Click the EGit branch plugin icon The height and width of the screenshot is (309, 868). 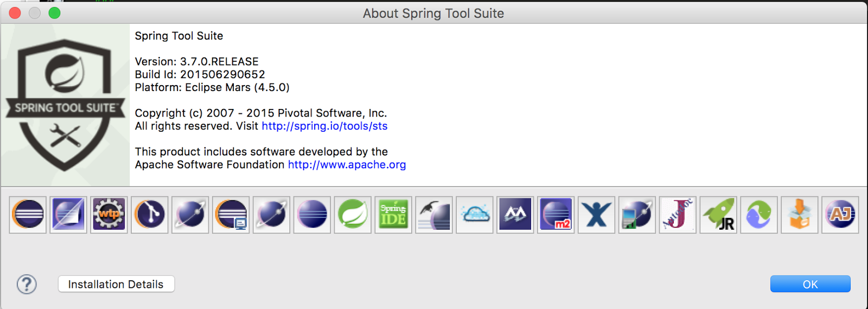pos(150,215)
